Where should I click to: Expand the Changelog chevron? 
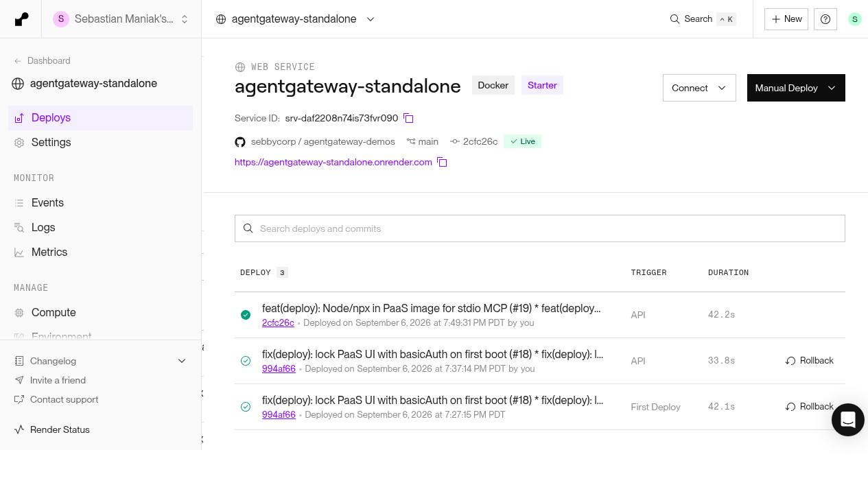pyautogui.click(x=182, y=361)
